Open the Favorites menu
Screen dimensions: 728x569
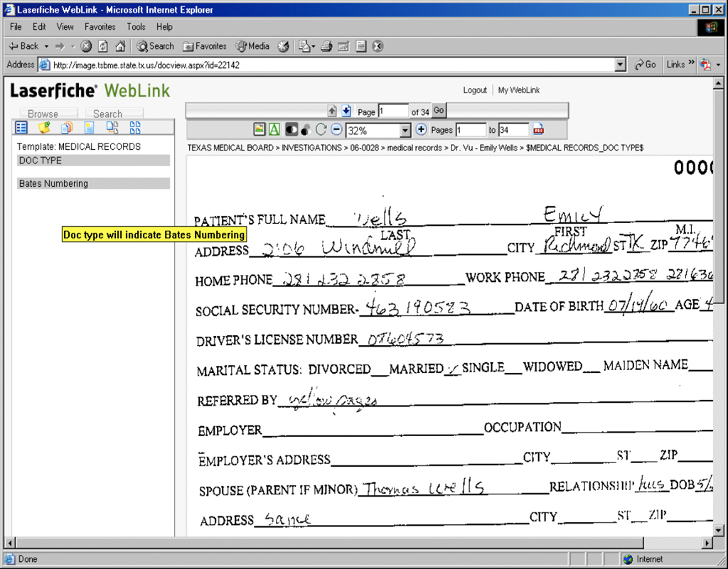tap(100, 27)
